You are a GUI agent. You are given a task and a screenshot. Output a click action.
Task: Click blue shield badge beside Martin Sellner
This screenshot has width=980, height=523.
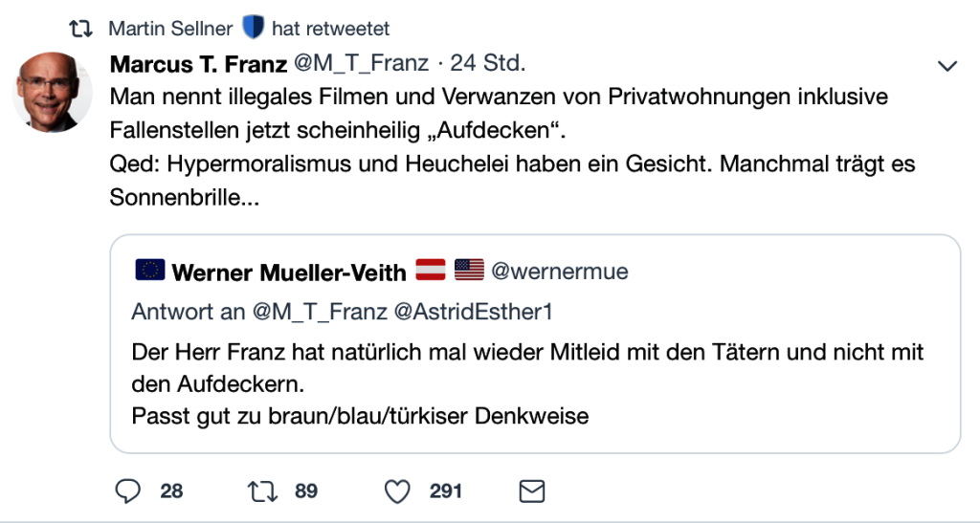(x=252, y=28)
